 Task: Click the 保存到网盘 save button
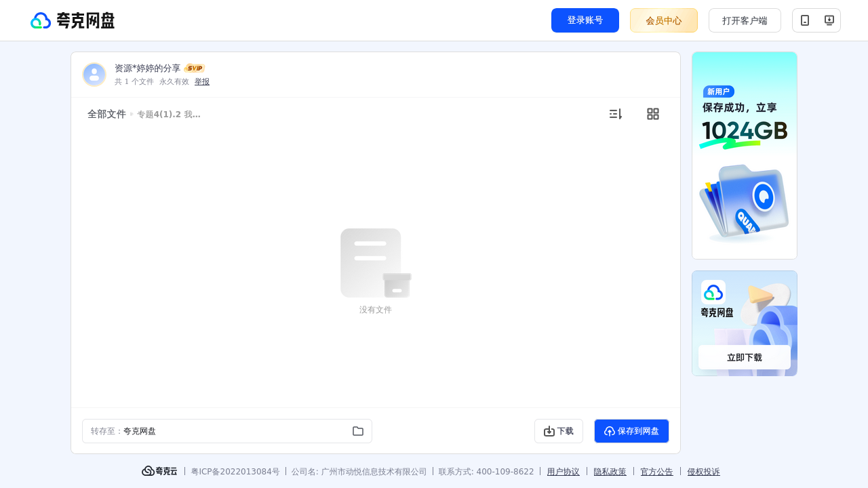pyautogui.click(x=631, y=431)
